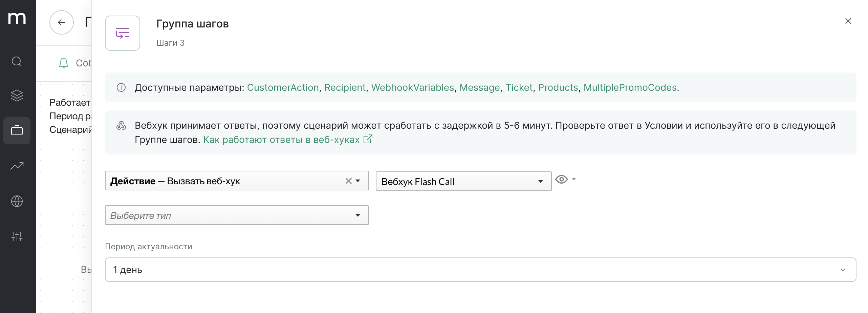
Task: Click the Группа шагов title
Action: (193, 24)
